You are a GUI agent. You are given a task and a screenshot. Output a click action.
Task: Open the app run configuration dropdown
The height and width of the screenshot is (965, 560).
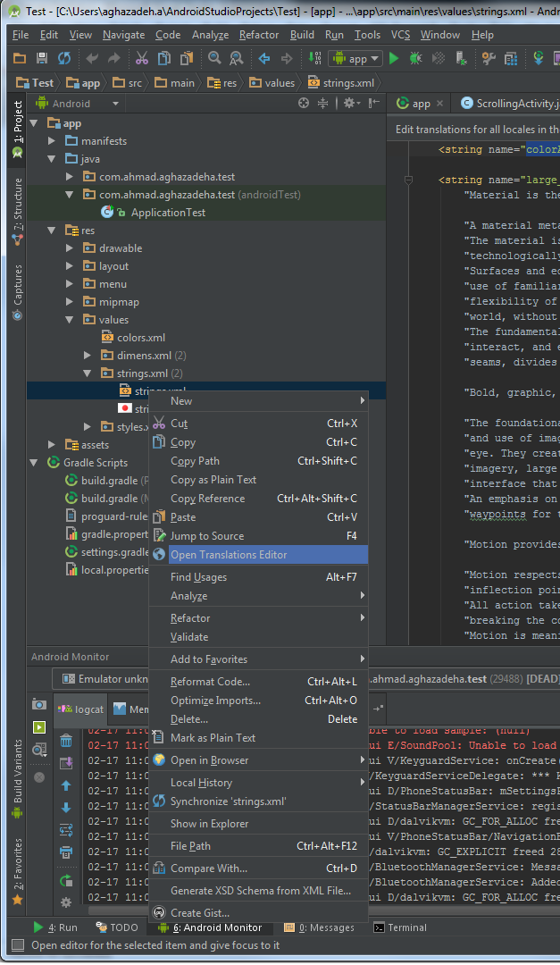tap(355, 58)
